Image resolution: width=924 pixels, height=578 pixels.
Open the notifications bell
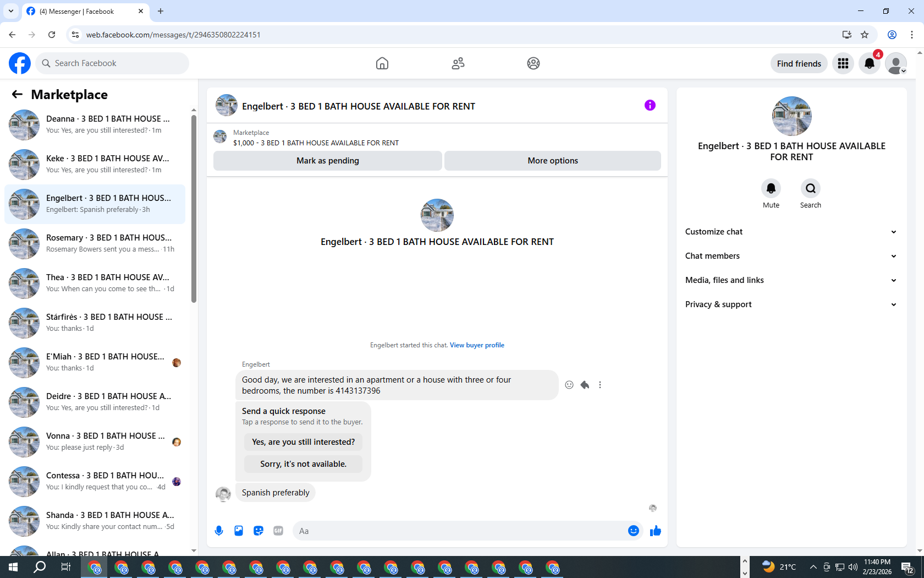click(x=870, y=63)
